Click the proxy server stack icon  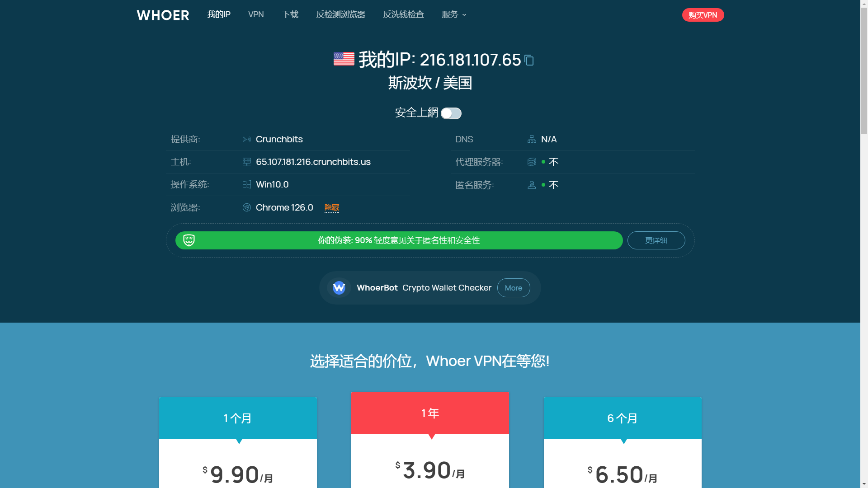pos(532,162)
